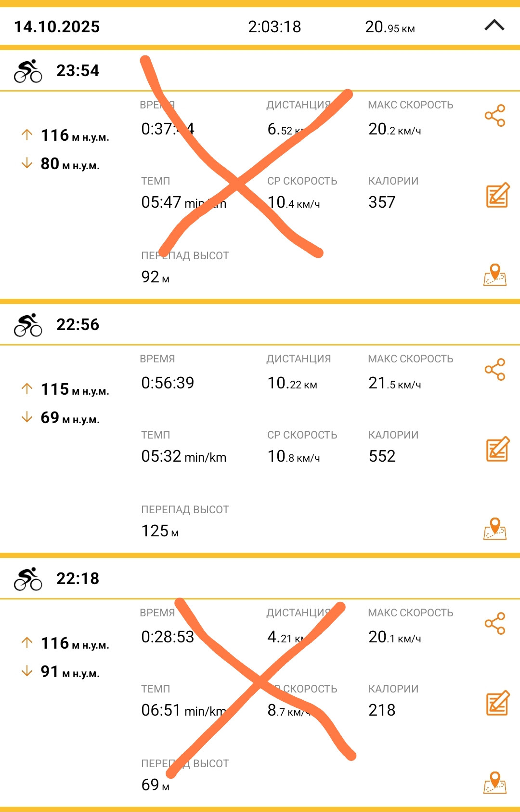
Task: Edit the 22:18 cycling workout
Action: (497, 703)
